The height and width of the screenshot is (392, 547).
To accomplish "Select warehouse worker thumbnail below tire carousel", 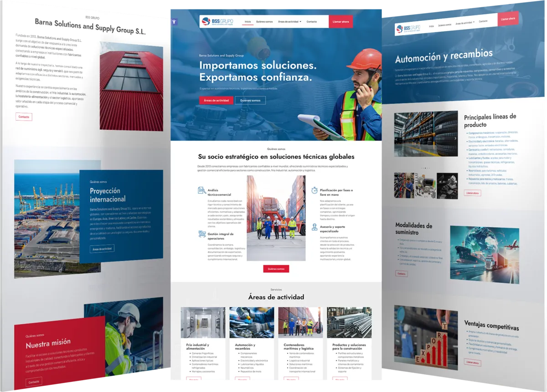I will click(404, 185).
